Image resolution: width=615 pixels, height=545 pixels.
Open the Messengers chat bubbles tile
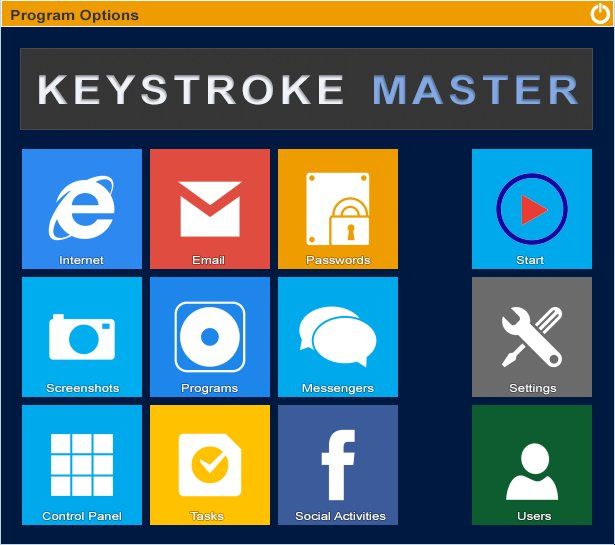pyautogui.click(x=338, y=337)
